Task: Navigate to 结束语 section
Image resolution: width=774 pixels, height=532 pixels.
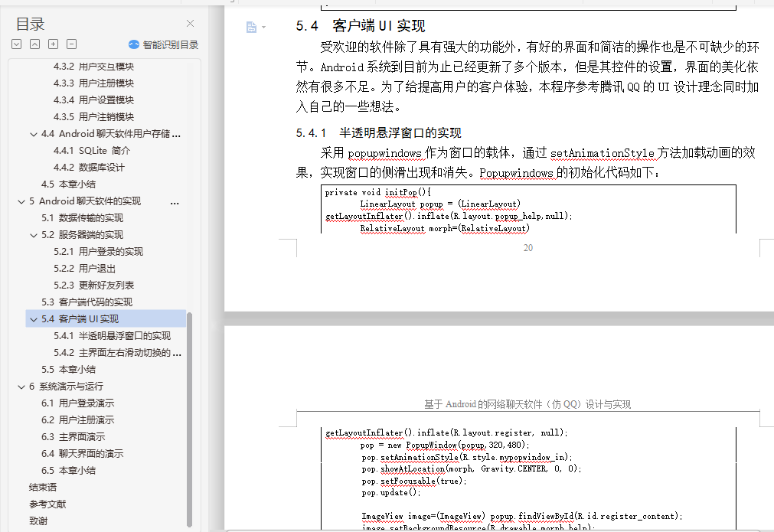Action: pos(43,487)
